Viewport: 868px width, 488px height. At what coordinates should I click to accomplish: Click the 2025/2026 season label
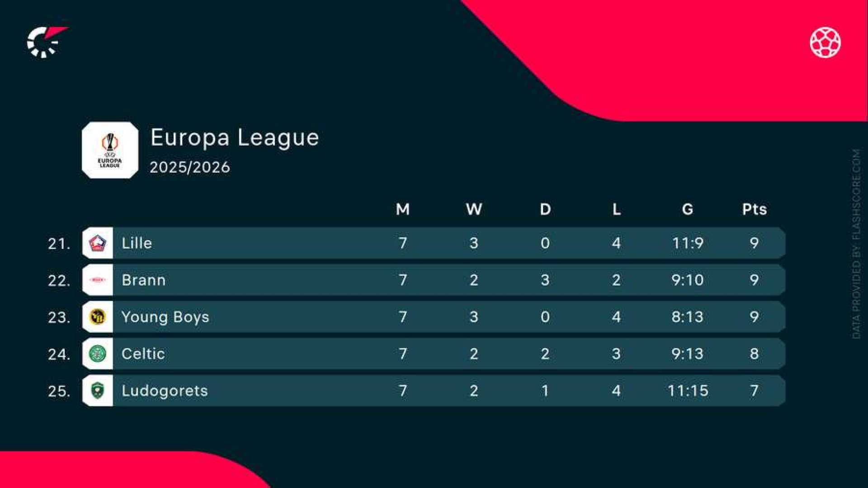point(190,167)
